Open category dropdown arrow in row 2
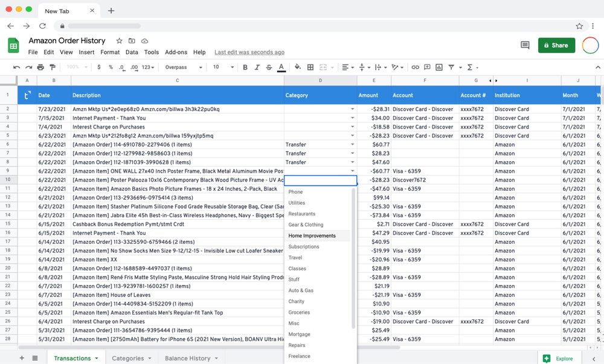 pos(353,109)
